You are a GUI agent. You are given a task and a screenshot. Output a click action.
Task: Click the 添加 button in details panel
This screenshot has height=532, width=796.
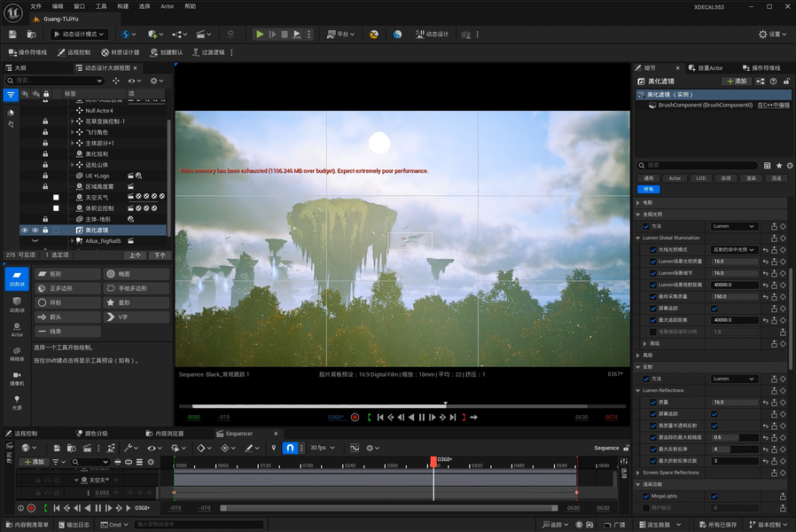737,82
